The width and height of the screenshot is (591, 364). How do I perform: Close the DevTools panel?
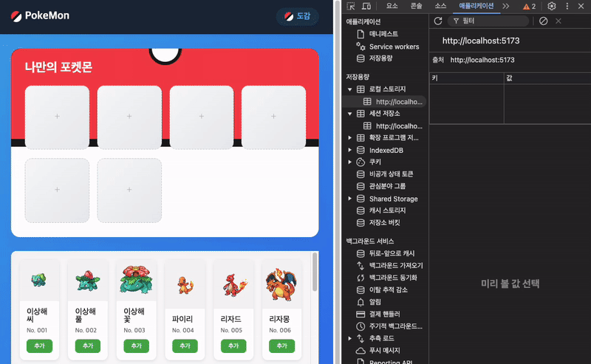581,6
